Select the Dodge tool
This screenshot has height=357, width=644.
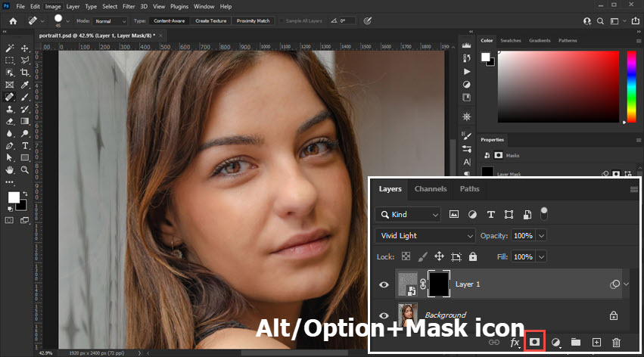coord(25,133)
